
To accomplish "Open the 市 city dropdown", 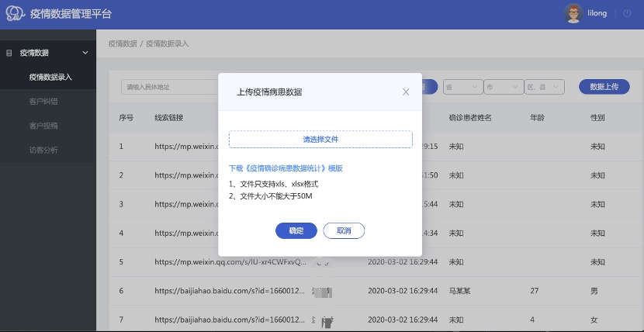I will tap(504, 87).
